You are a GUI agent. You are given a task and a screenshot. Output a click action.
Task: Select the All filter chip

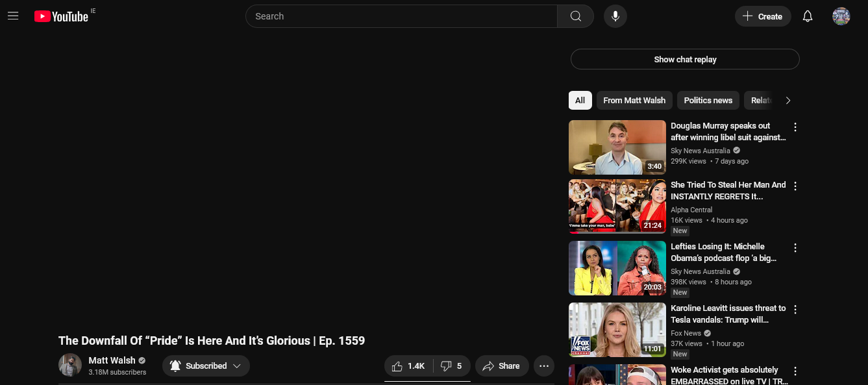(x=580, y=101)
